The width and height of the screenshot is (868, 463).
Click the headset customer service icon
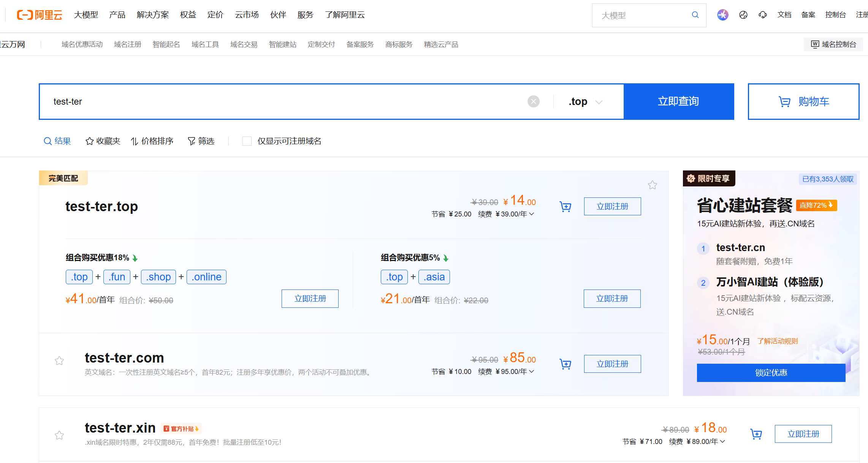click(762, 15)
